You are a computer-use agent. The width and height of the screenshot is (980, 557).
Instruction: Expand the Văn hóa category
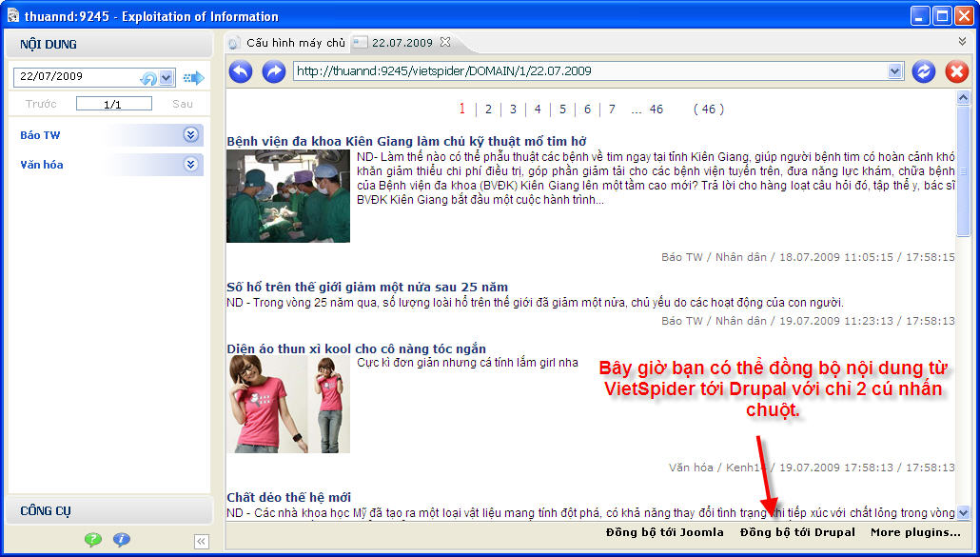pos(191,165)
